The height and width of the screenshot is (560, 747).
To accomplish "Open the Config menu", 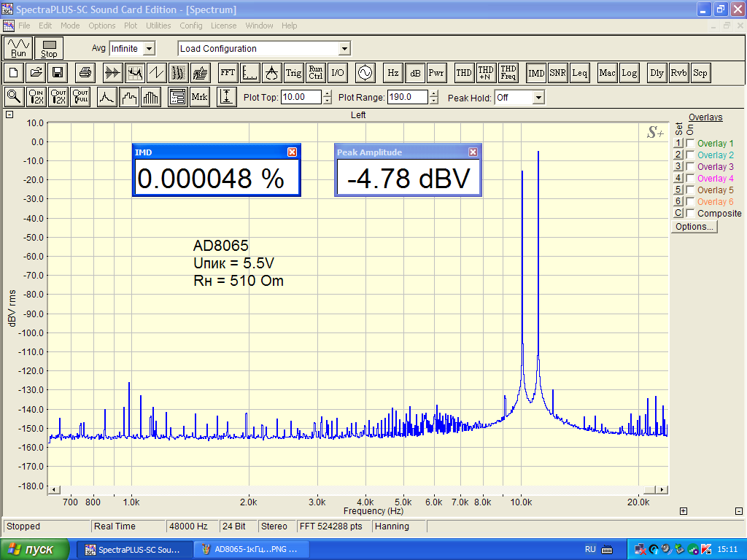I will [191, 26].
